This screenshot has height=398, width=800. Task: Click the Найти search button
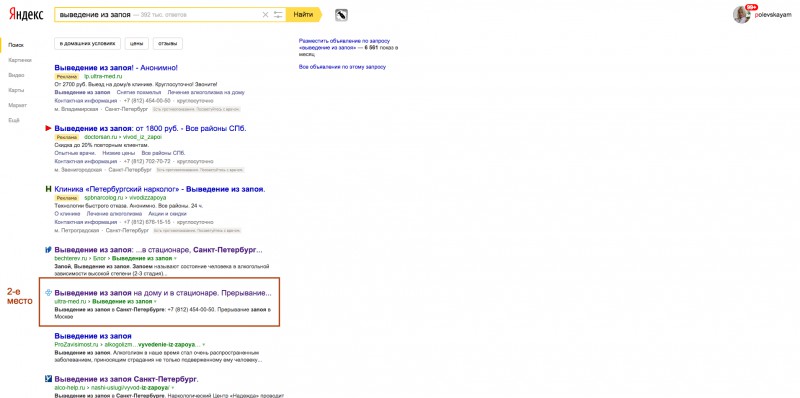304,15
